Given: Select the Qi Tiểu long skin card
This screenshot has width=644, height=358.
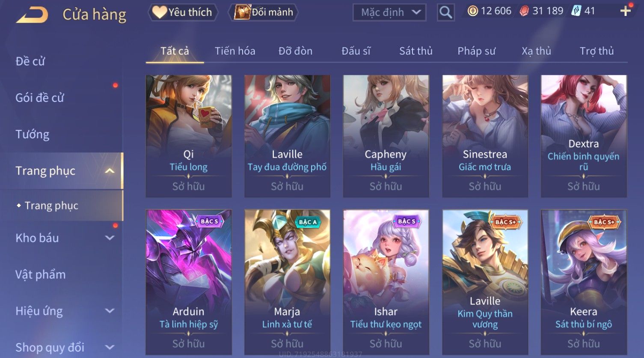Looking at the screenshot, I should [189, 136].
